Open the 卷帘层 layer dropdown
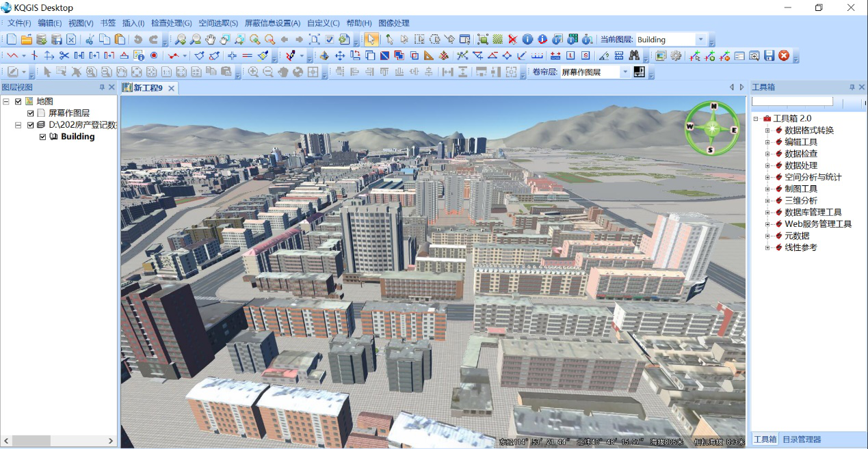The image size is (868, 449). pos(624,72)
